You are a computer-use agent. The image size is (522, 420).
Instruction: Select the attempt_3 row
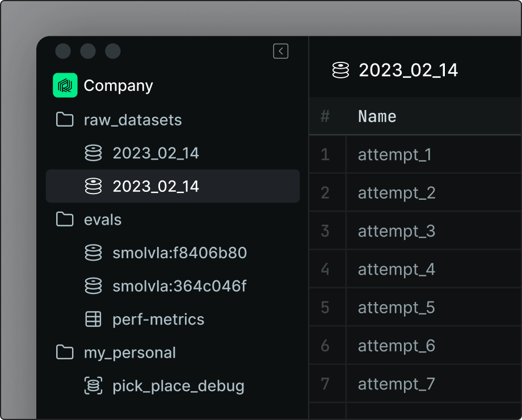[397, 230]
